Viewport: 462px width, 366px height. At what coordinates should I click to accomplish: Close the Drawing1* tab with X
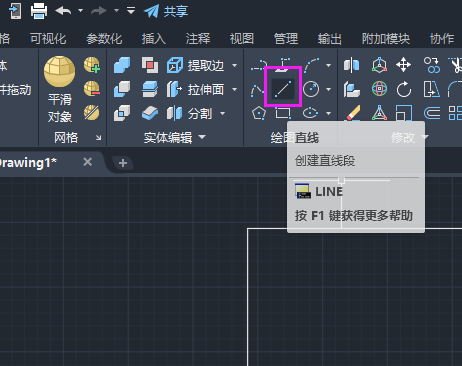click(88, 162)
